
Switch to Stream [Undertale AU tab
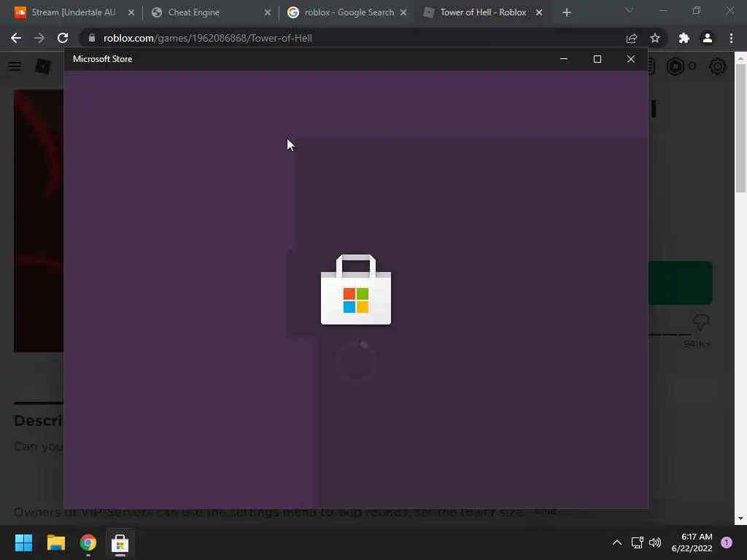[x=74, y=12]
